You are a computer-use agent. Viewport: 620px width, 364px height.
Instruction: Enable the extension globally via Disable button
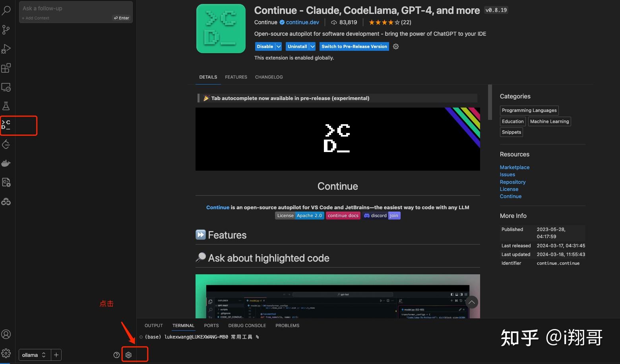click(264, 46)
